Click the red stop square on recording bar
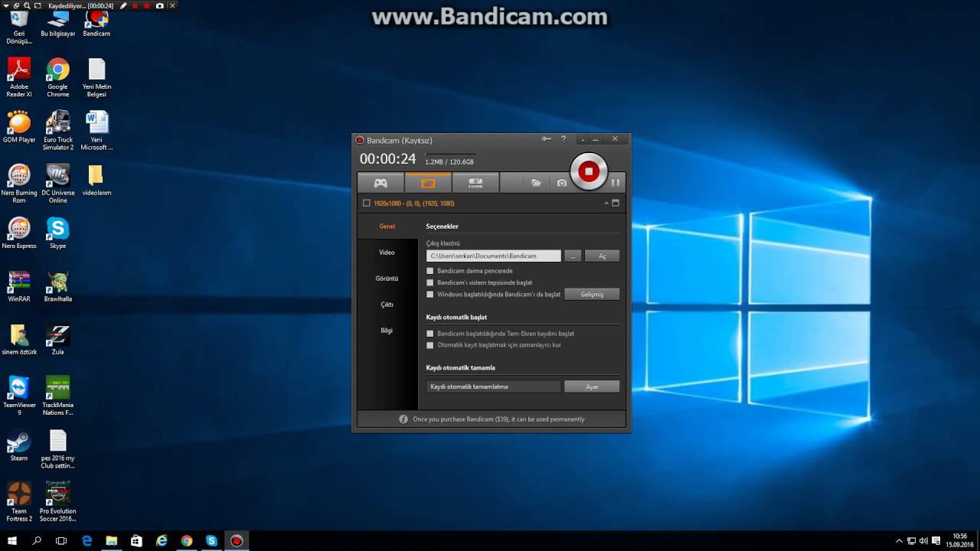Screen dimensions: 980x551 (147, 5)
